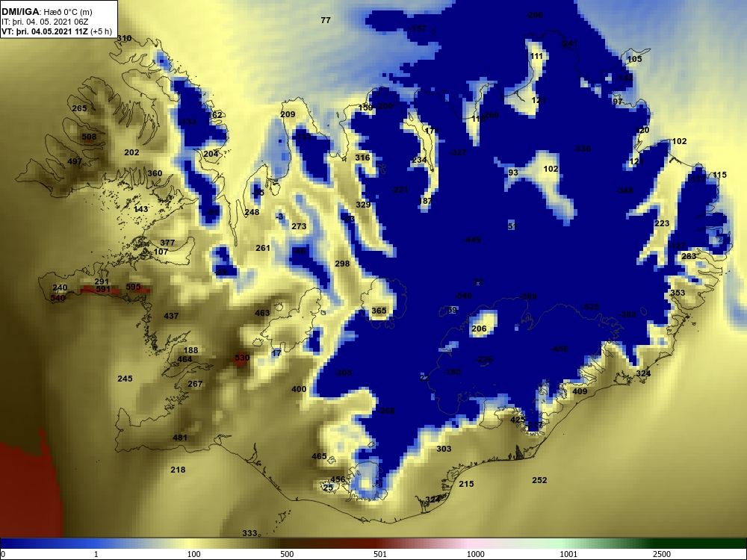Click the '273' value label

coord(300,226)
